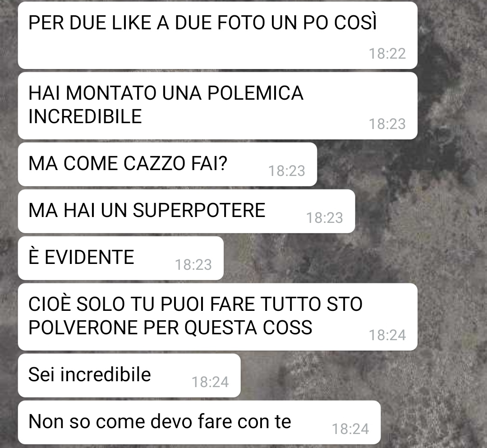Select the 'È EVIDENTE' message bubble
Screen dimensions: 487x448
pyautogui.click(x=121, y=258)
